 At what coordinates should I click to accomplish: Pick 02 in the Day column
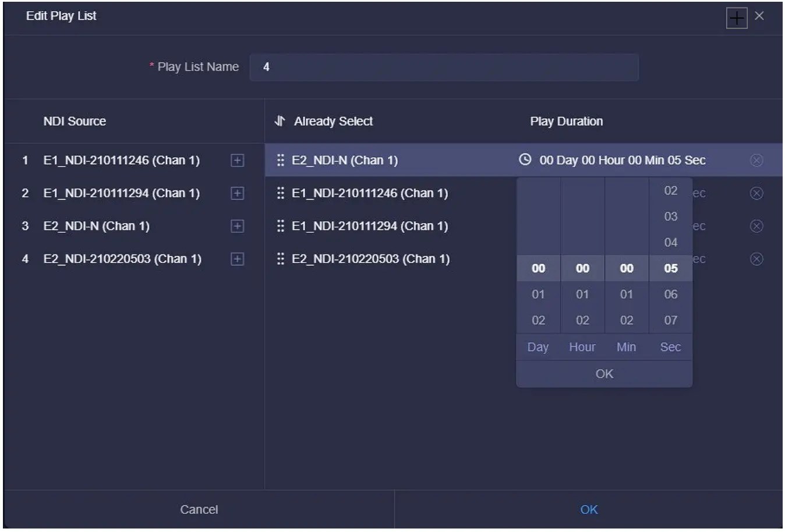[x=538, y=320]
